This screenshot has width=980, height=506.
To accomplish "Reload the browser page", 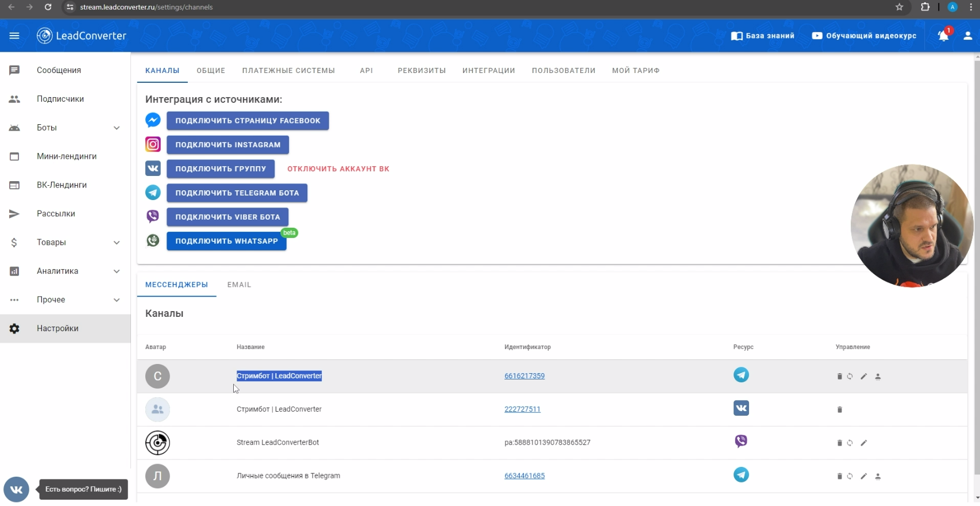I will point(48,7).
